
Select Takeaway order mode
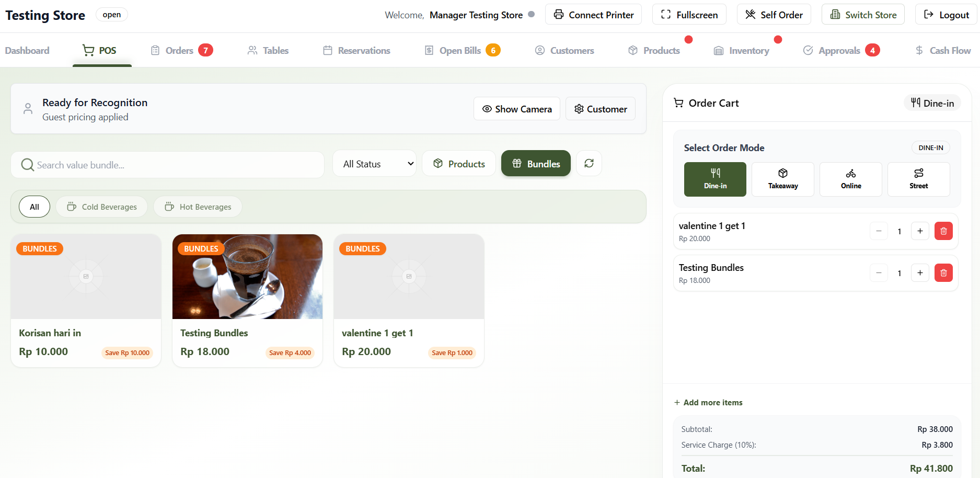tap(782, 179)
